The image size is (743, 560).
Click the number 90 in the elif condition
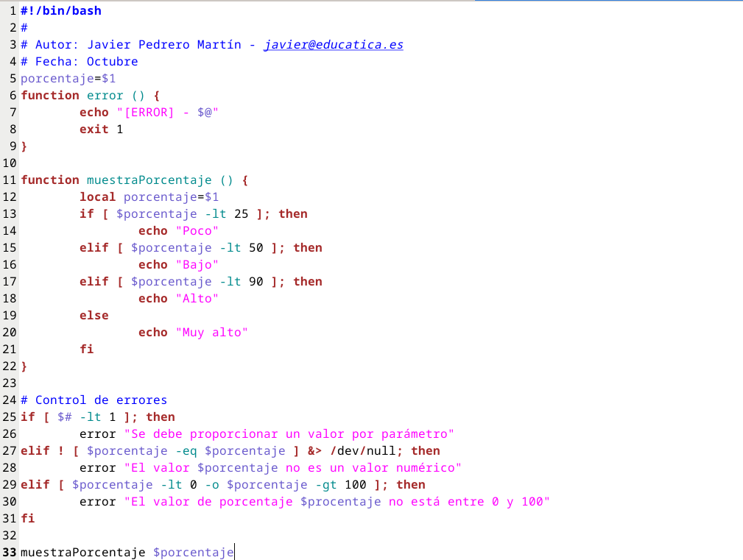click(256, 282)
